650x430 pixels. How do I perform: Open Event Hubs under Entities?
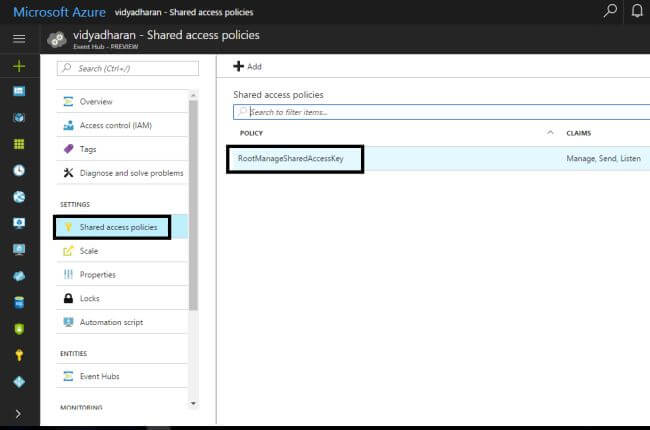pyautogui.click(x=122, y=376)
